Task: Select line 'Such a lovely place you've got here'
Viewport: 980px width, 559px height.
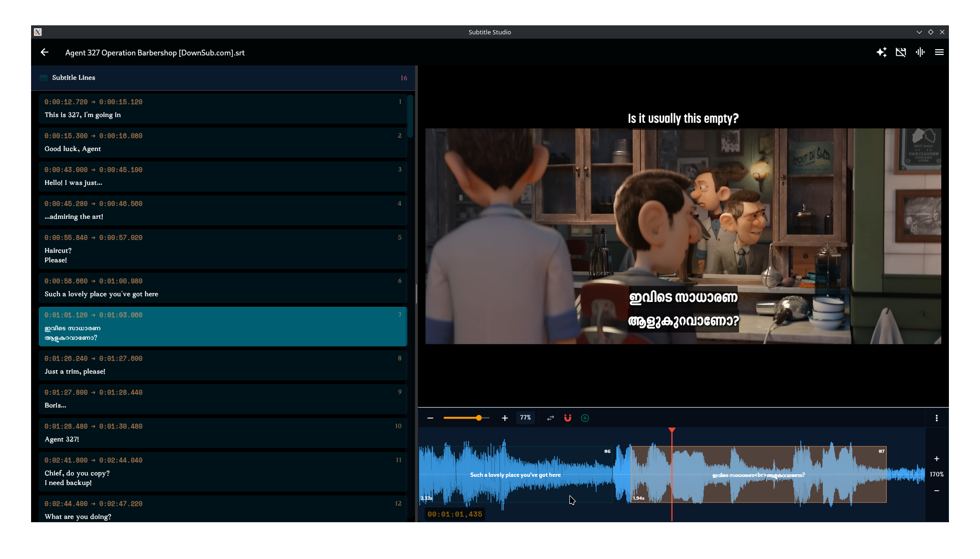Action: coord(223,288)
